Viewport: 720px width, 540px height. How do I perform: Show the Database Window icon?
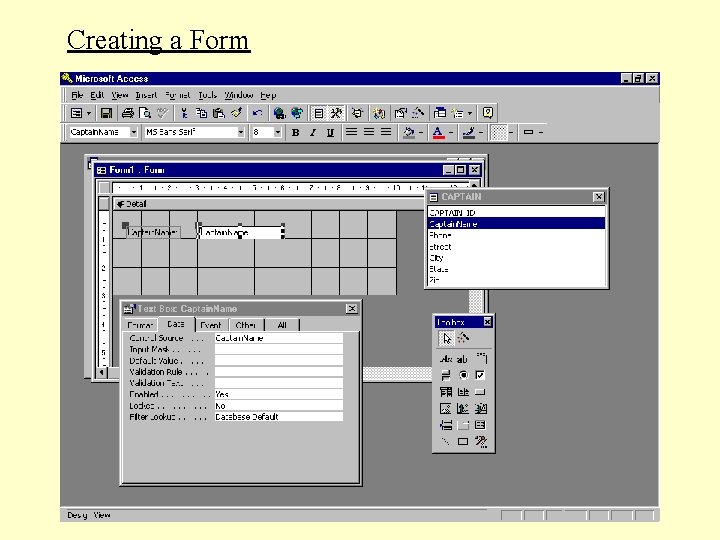[440, 113]
